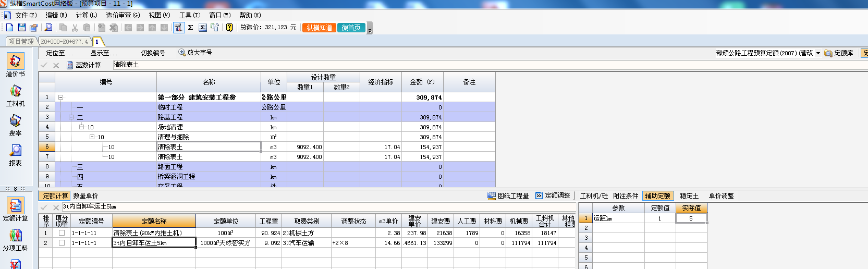Select the 桥梁涵洞工程 row

267,177
